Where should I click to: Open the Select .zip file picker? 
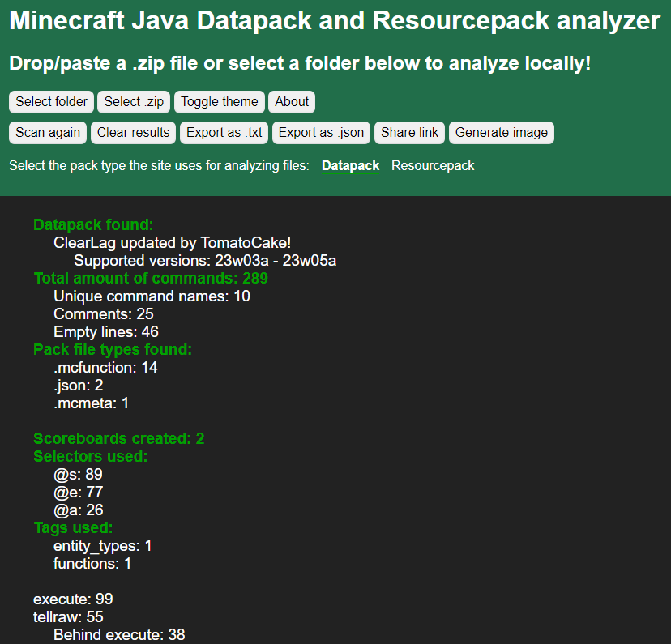(133, 101)
